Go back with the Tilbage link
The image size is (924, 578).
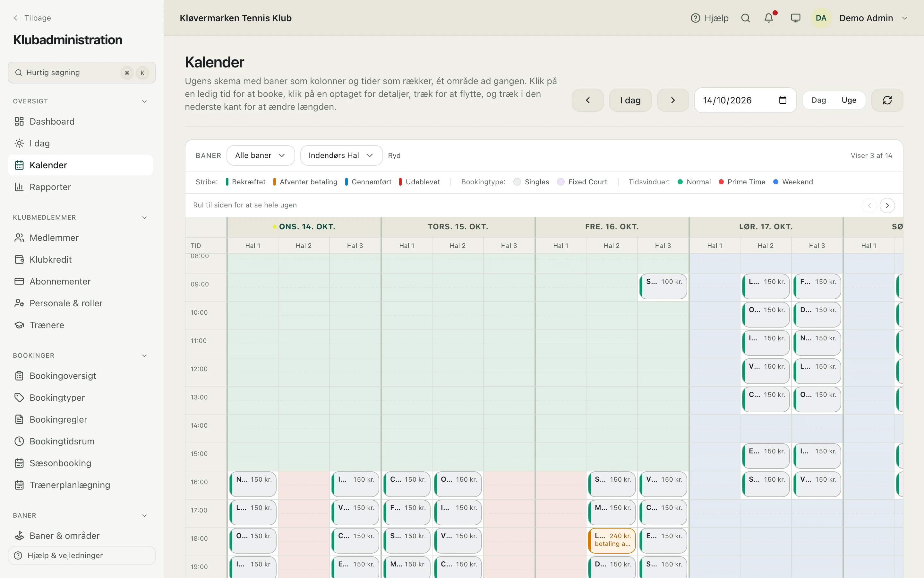tap(32, 18)
